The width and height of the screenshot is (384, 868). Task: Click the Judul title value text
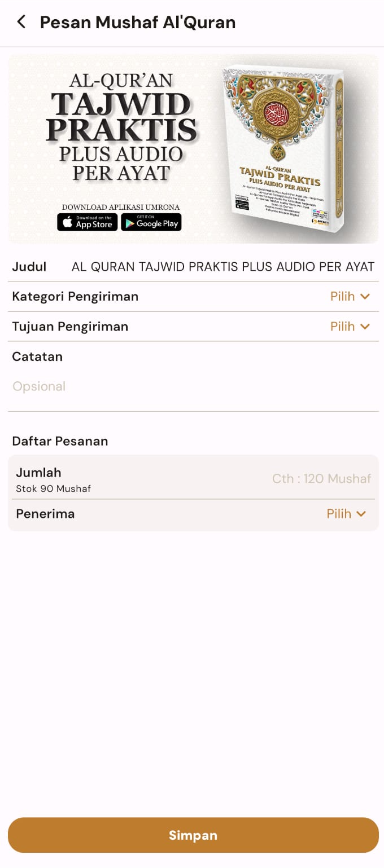point(222,267)
